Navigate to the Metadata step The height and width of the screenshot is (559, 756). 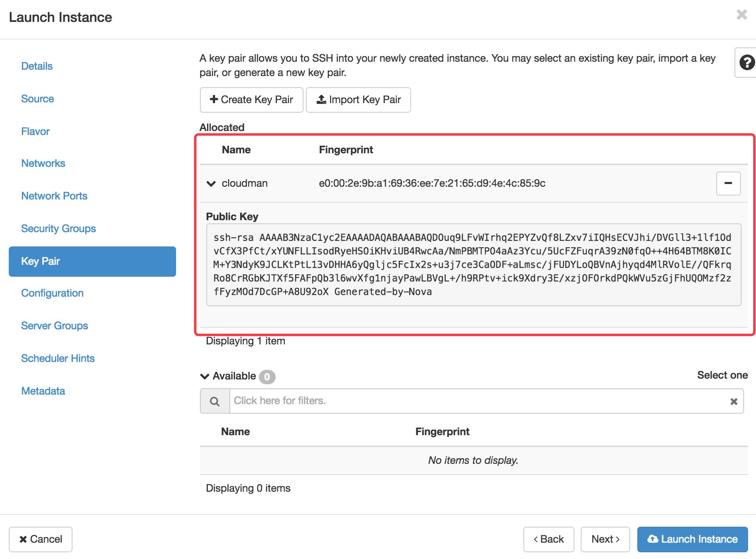43,391
